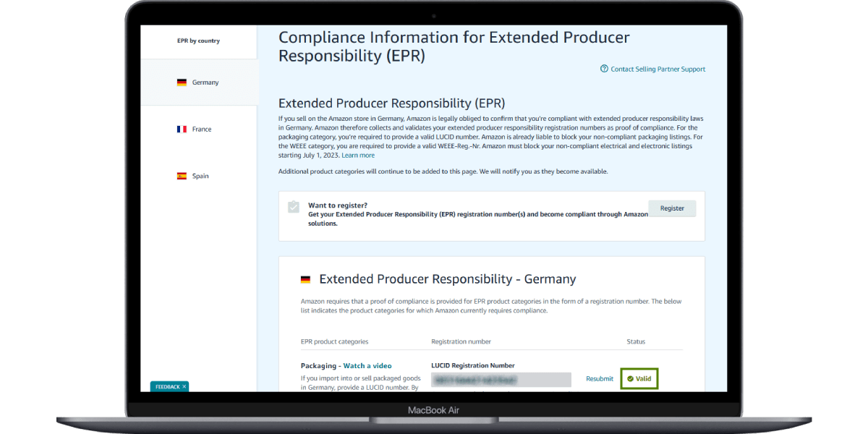Viewport: 868px width, 434px height.
Task: Click the Valid status label
Action: (x=643, y=378)
